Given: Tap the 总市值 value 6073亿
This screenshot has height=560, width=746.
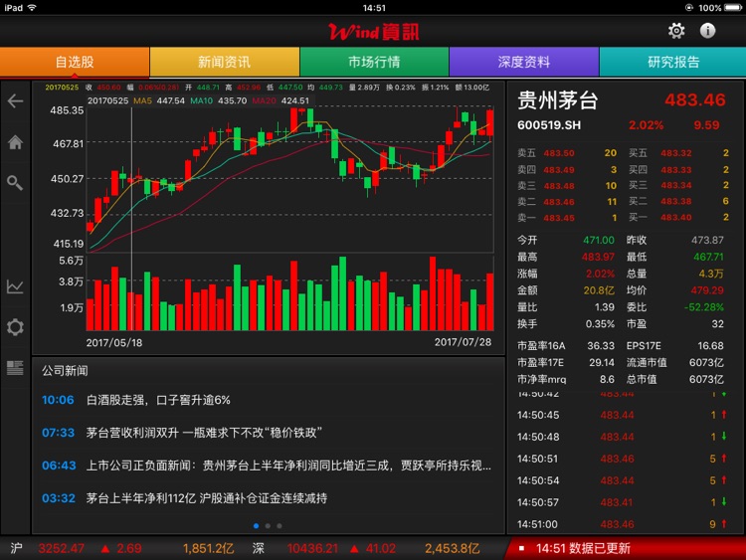Looking at the screenshot, I should click(x=706, y=380).
